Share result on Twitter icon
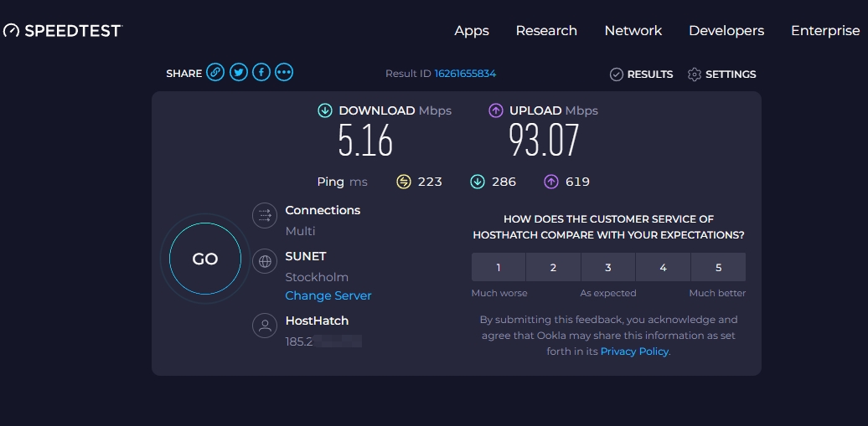868x426 pixels. pyautogui.click(x=239, y=73)
